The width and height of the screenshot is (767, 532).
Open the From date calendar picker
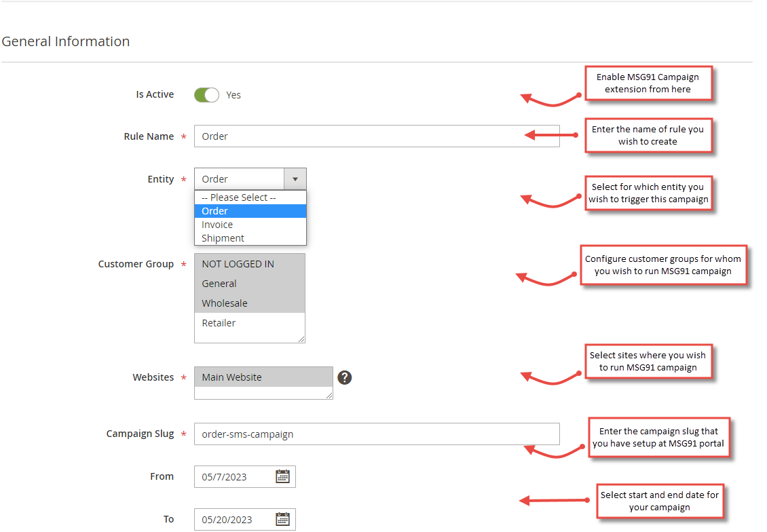pos(282,476)
